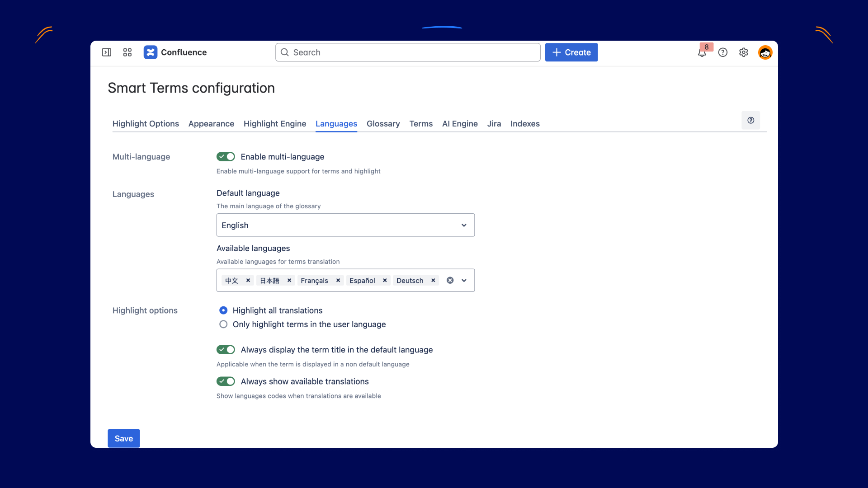This screenshot has width=868, height=488.
Task: Open the app switcher grid icon
Action: tap(127, 52)
